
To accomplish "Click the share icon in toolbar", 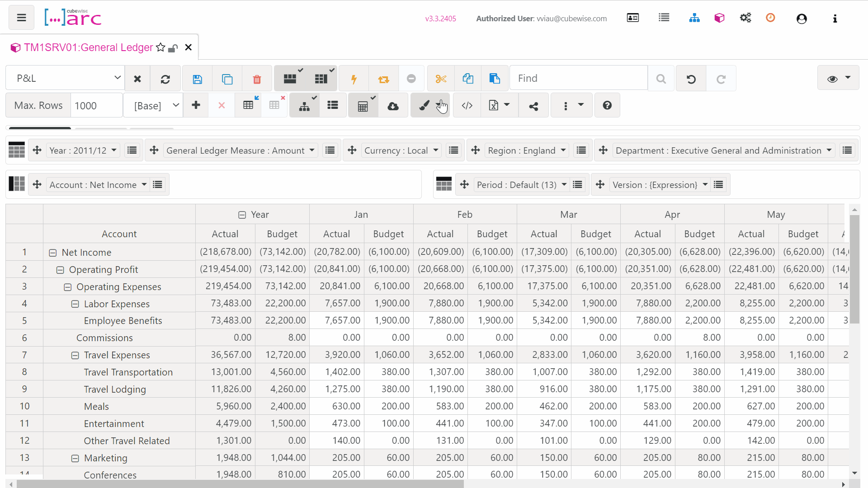I will pos(533,106).
